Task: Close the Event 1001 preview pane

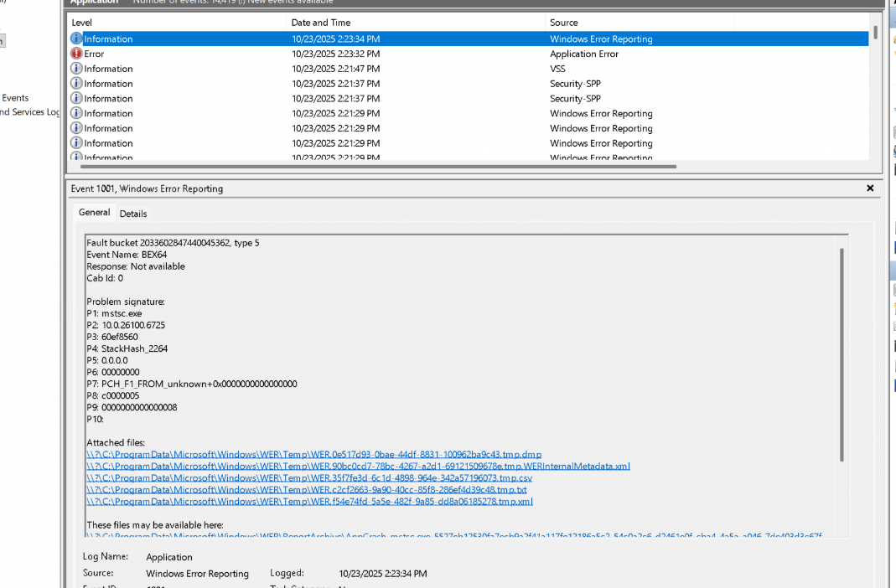Action: coord(870,188)
